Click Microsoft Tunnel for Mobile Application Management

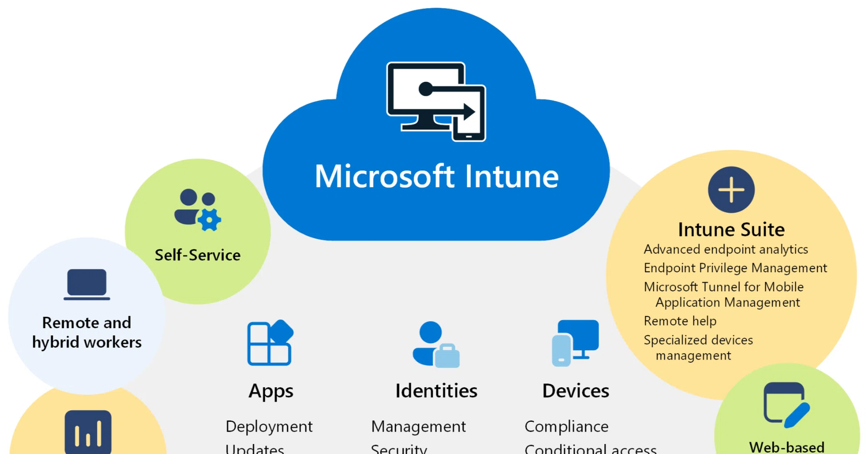pyautogui.click(x=723, y=294)
